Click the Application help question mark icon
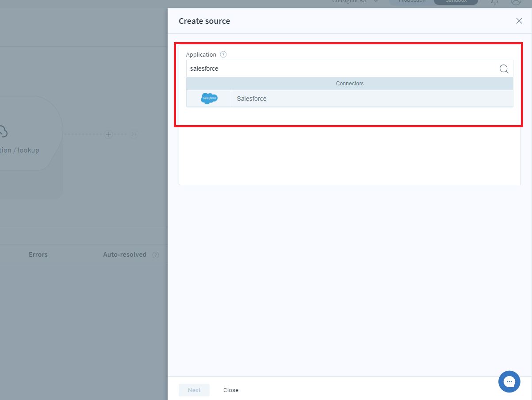The width and height of the screenshot is (532, 400). (x=223, y=55)
